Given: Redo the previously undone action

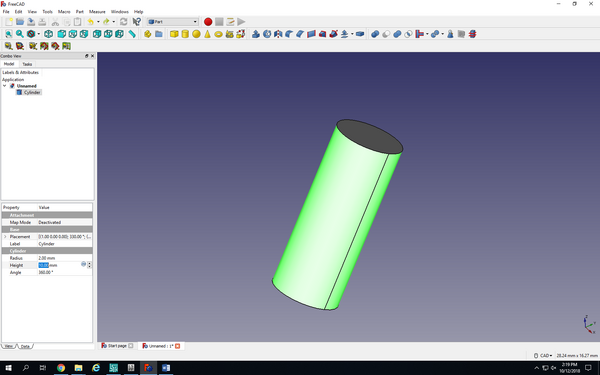Looking at the screenshot, I should pos(106,22).
